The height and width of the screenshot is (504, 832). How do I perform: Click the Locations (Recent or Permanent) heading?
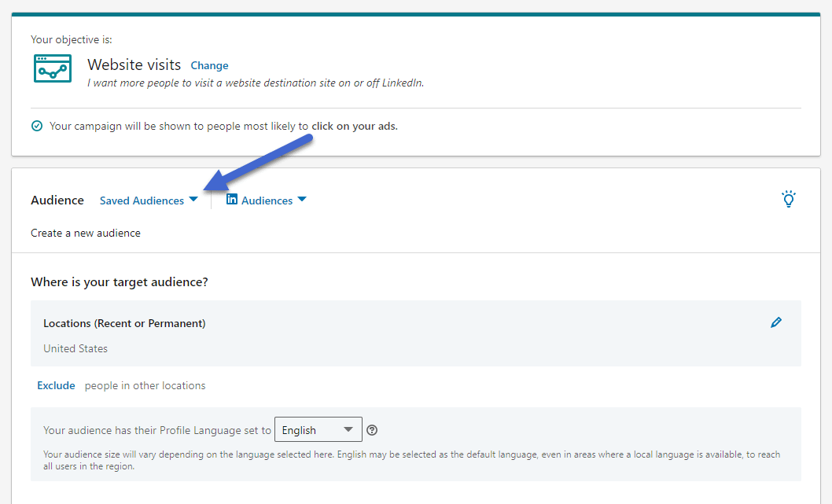click(x=124, y=324)
